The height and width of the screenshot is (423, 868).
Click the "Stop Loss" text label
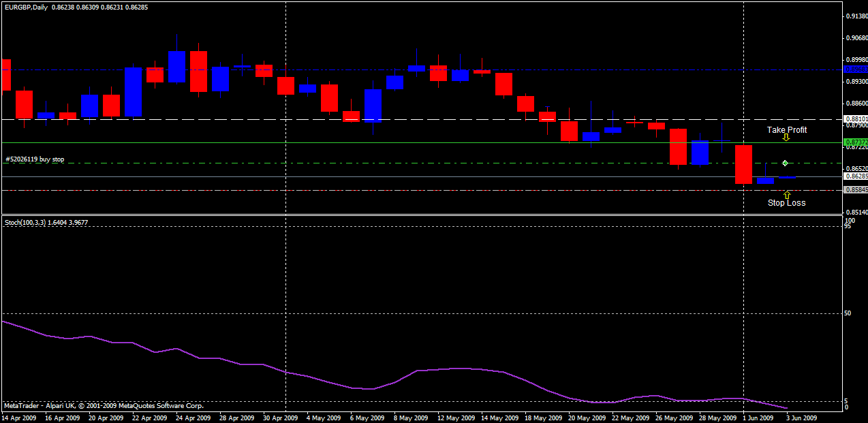[786, 203]
